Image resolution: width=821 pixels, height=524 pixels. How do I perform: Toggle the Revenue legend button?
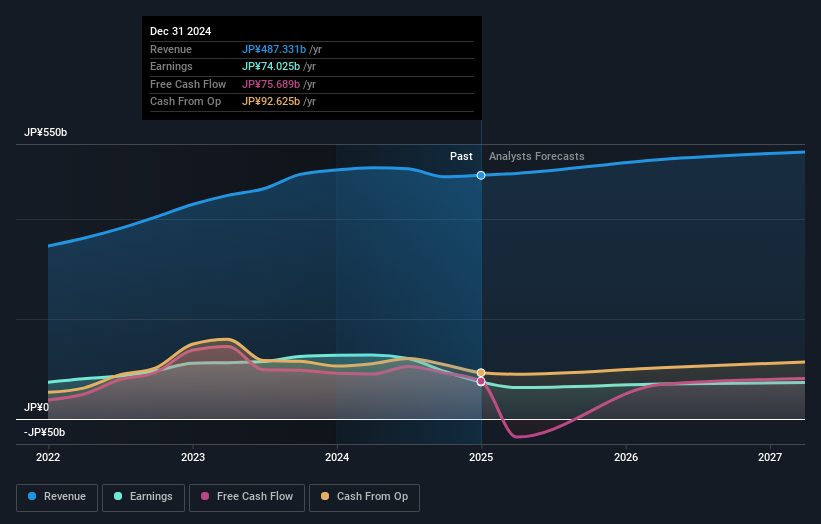[57, 497]
